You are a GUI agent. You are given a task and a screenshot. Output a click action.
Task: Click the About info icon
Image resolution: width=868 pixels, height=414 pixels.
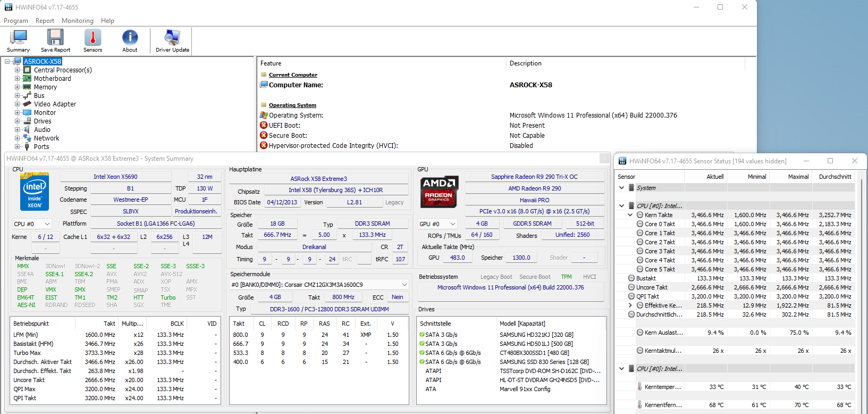130,40
